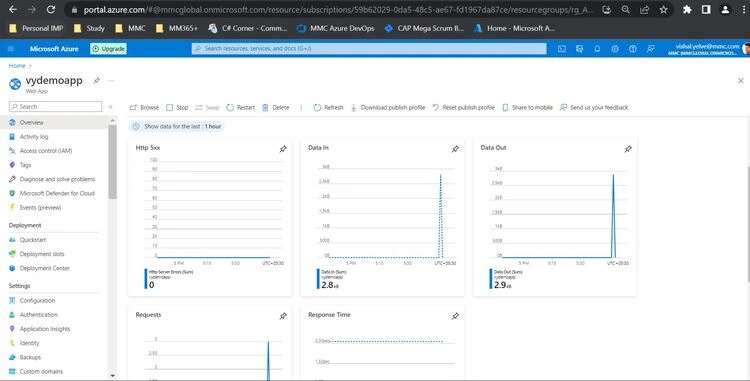Collapse the left menu with chevron
This screenshot has height=381, width=750.
coord(110,107)
